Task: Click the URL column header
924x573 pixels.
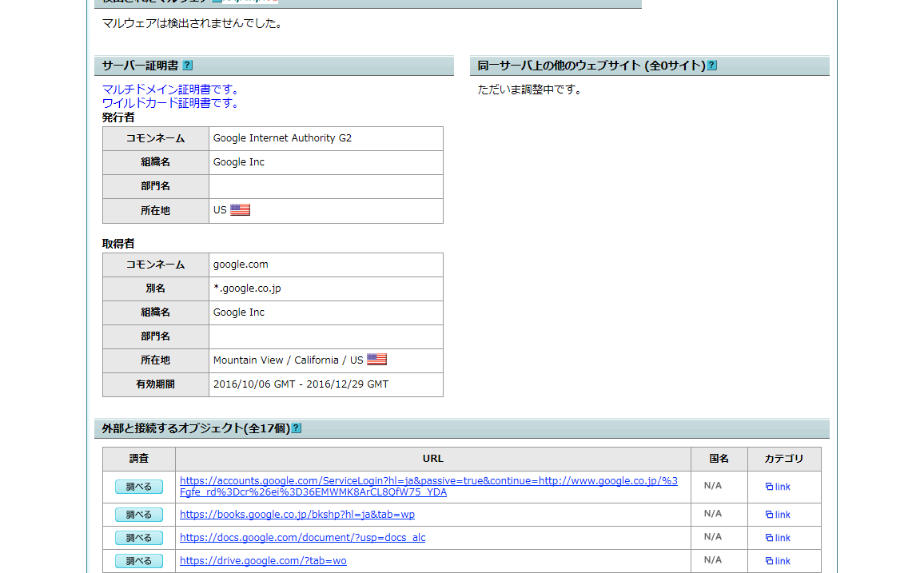Action: [x=433, y=459]
